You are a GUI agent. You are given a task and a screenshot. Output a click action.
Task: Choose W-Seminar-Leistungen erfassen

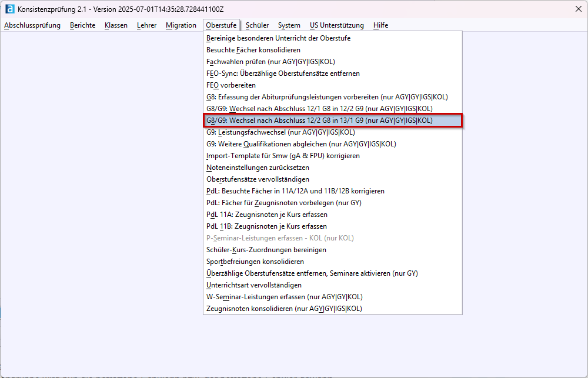(333, 297)
